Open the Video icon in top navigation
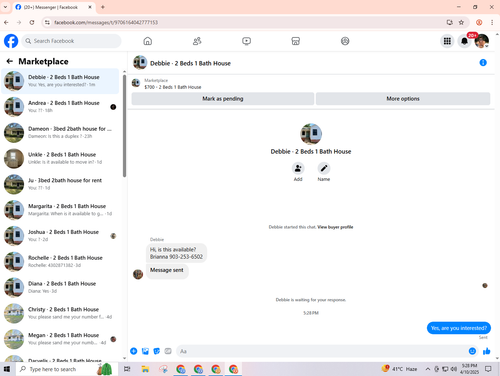This screenshot has width=500, height=376. [x=246, y=41]
